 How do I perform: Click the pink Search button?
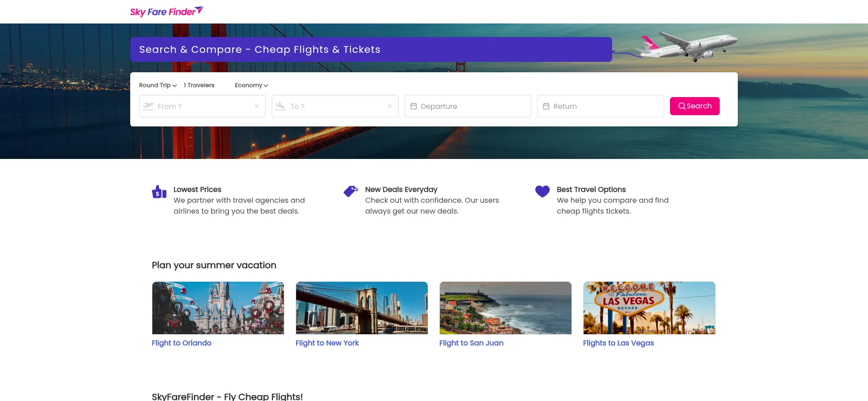pyautogui.click(x=695, y=106)
